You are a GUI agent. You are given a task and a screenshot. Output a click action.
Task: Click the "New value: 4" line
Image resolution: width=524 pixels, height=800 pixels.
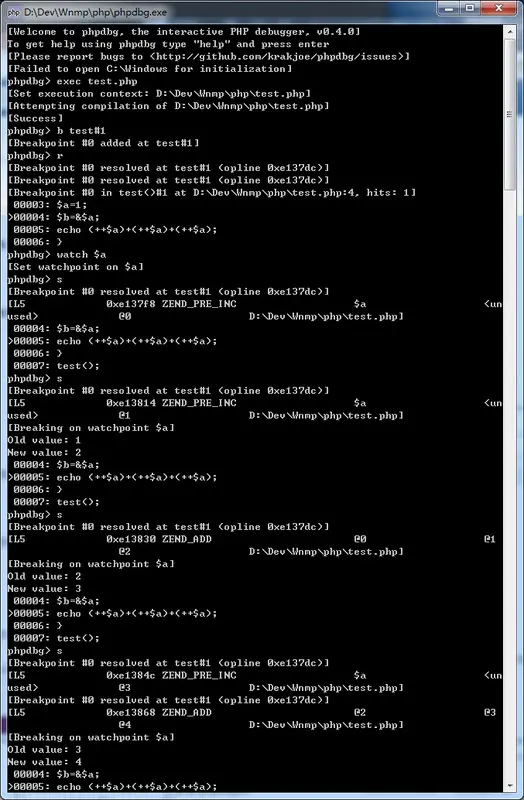tap(44, 762)
